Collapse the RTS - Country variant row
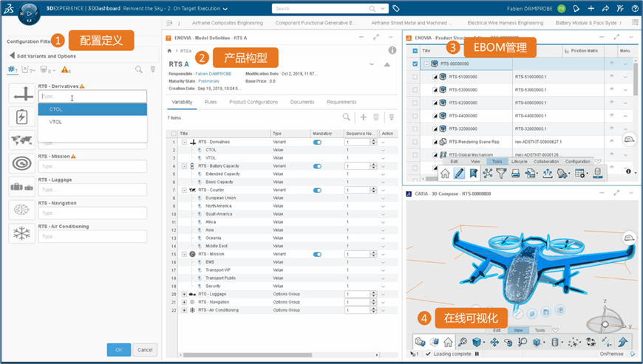 [x=184, y=190]
